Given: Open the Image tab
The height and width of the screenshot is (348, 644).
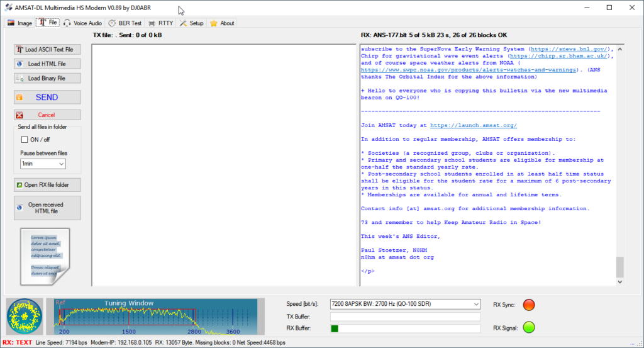Looking at the screenshot, I should pos(19,23).
